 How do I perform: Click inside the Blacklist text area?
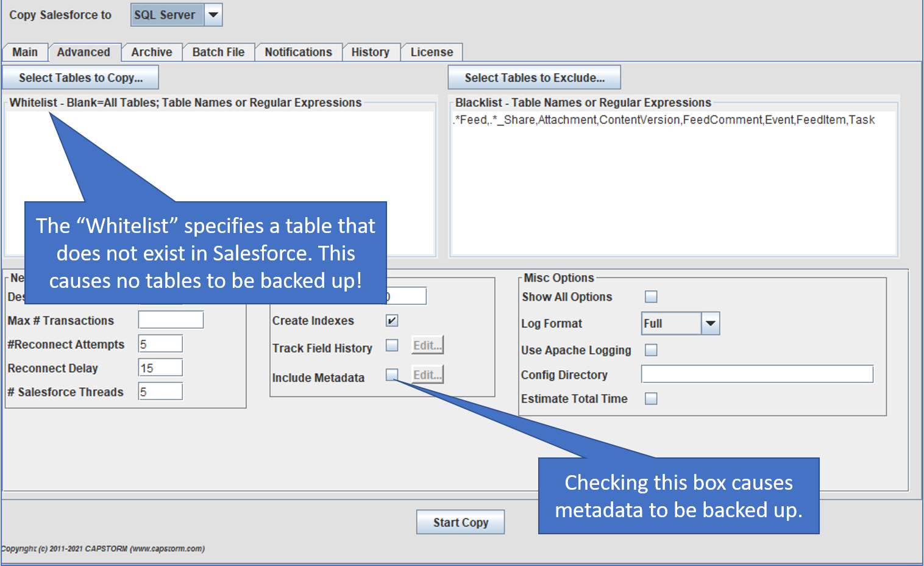click(x=673, y=183)
